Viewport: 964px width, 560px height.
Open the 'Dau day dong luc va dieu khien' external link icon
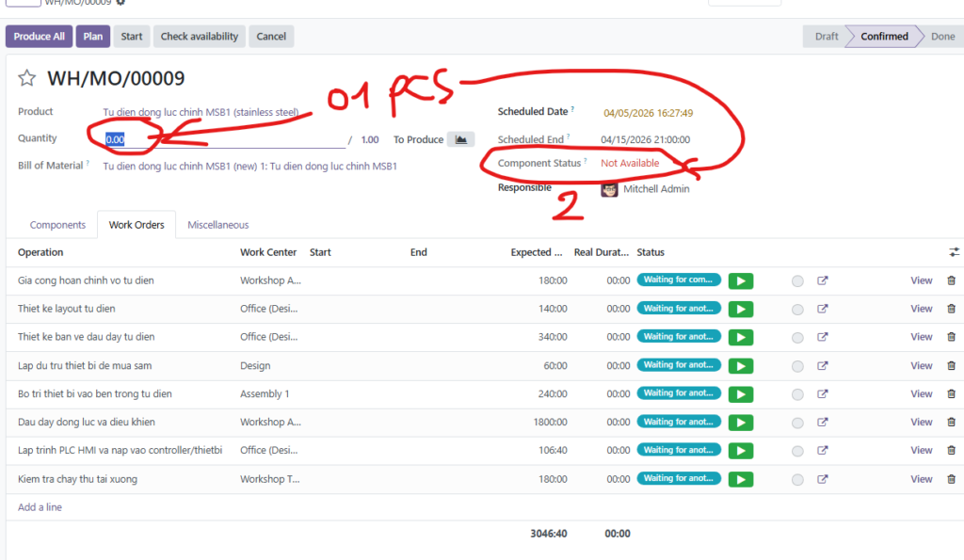pyautogui.click(x=823, y=422)
